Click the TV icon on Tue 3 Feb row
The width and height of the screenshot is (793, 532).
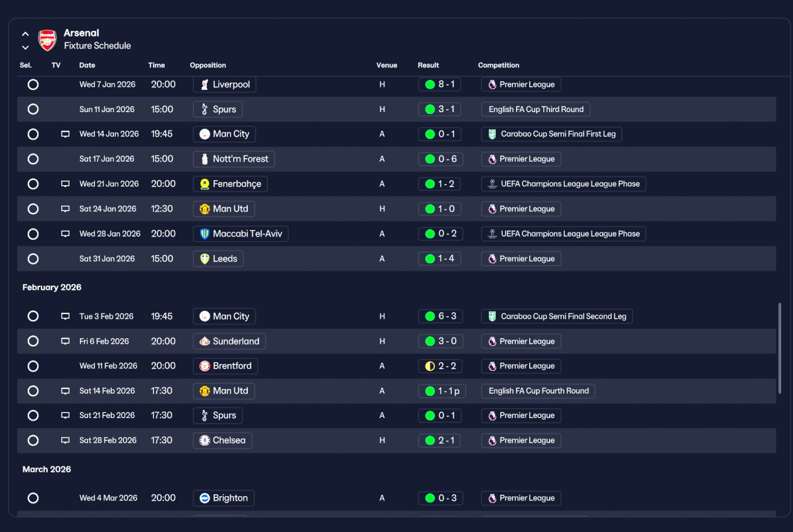65,316
